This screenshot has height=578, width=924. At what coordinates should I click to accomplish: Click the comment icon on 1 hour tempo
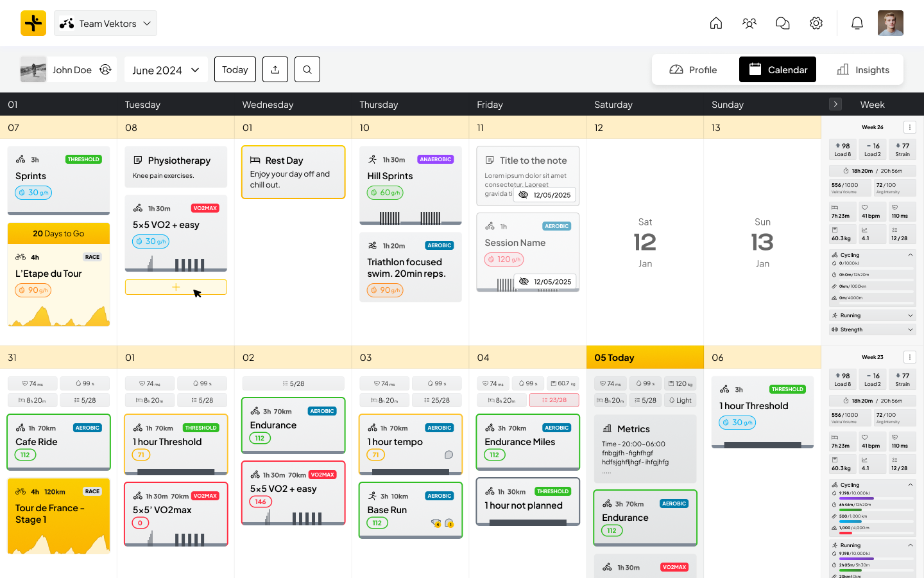coord(449,455)
